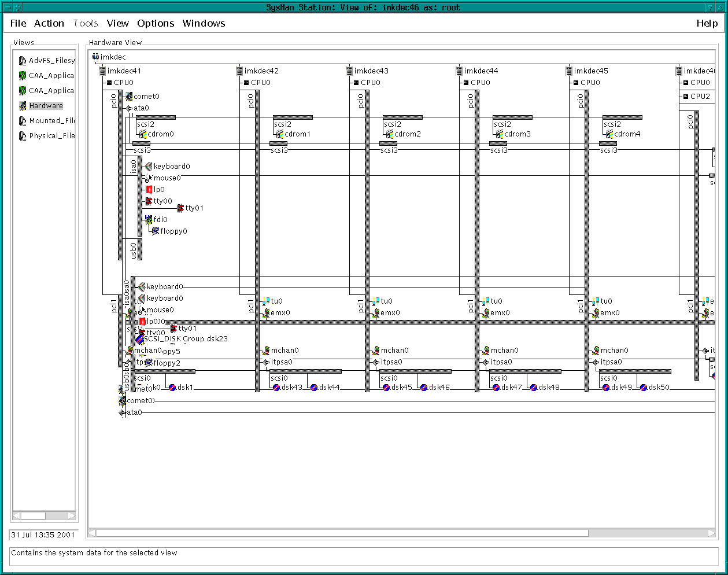Collapse the imkdec45 host node
The height and width of the screenshot is (575, 728).
point(569,71)
